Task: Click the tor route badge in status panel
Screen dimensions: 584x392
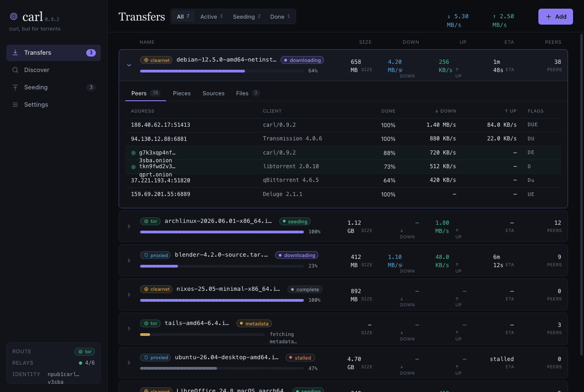Action: (84, 351)
